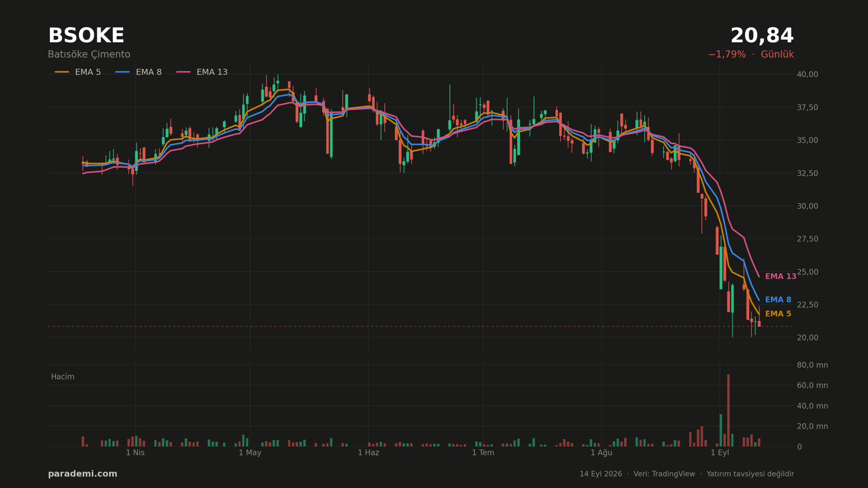Click the 25,00 price axis label

808,272
